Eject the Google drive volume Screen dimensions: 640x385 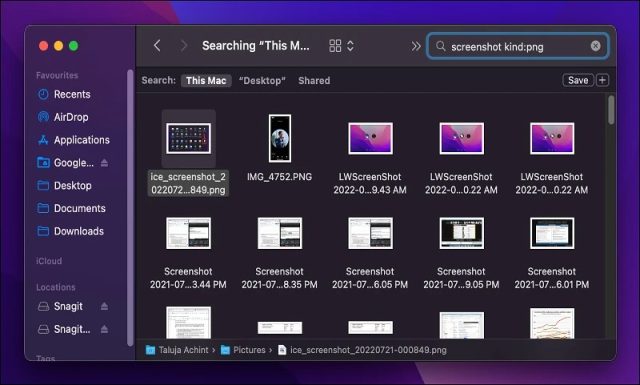tap(104, 163)
